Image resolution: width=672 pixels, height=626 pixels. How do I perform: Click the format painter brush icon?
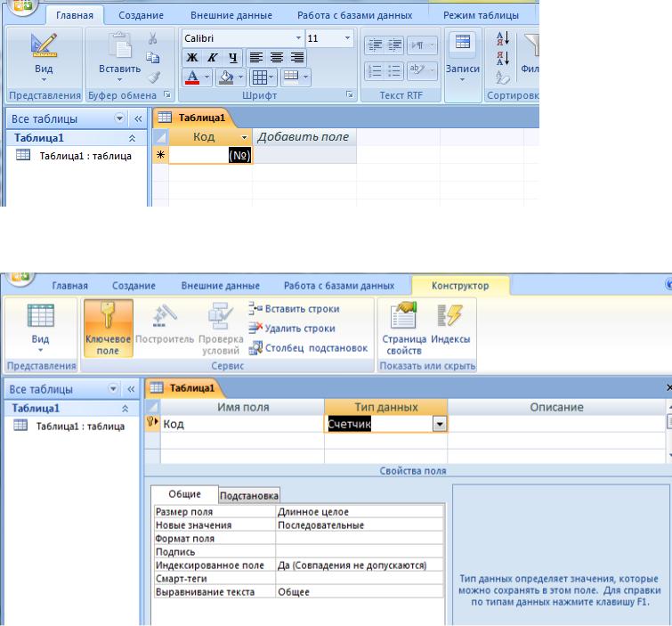(x=153, y=77)
